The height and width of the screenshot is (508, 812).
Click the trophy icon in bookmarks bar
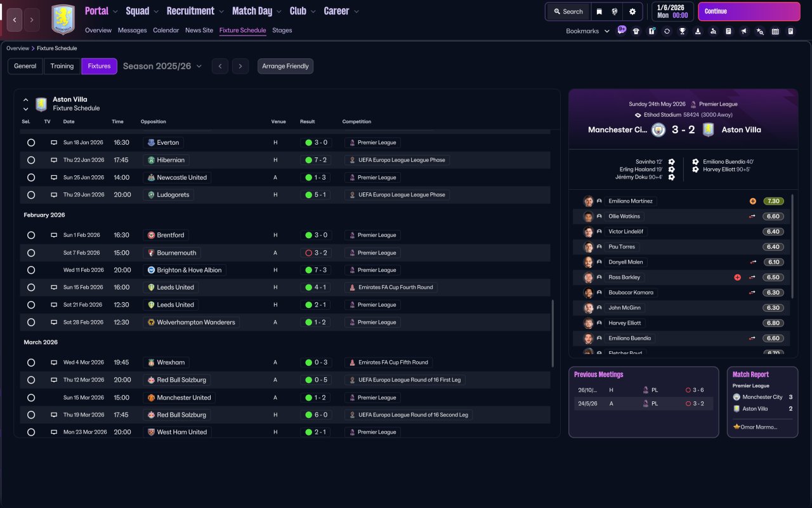coord(682,31)
